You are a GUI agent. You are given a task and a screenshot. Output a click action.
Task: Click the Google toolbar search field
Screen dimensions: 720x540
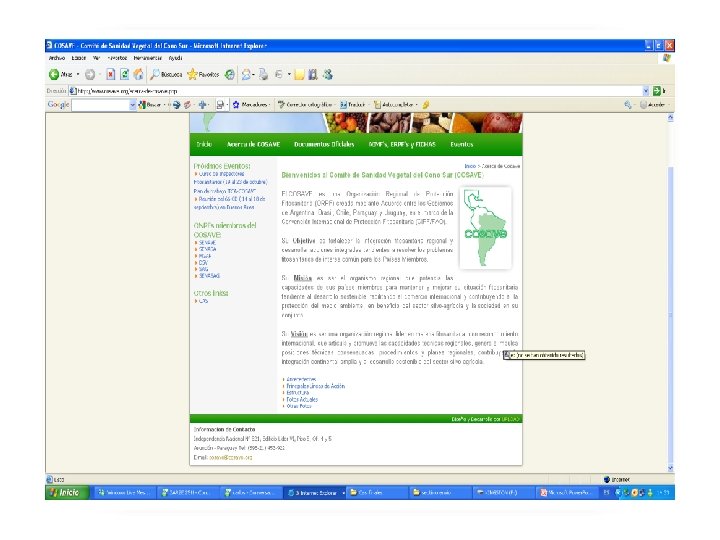100,105
